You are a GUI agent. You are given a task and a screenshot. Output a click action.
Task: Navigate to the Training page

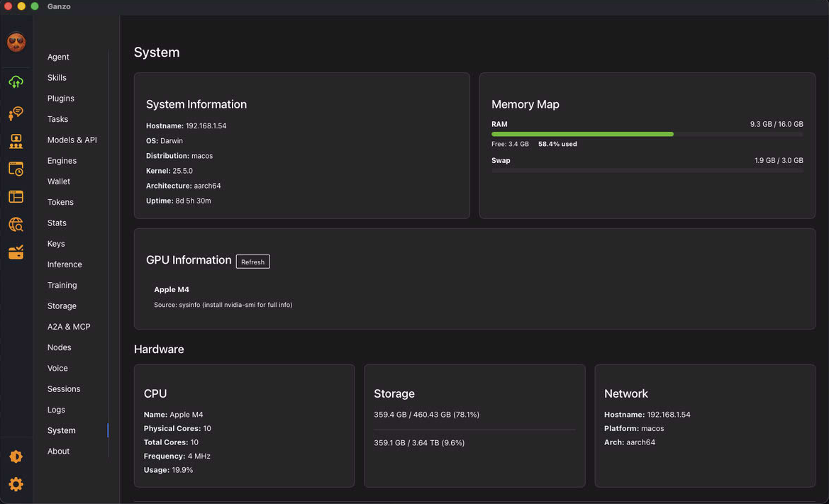click(x=62, y=285)
